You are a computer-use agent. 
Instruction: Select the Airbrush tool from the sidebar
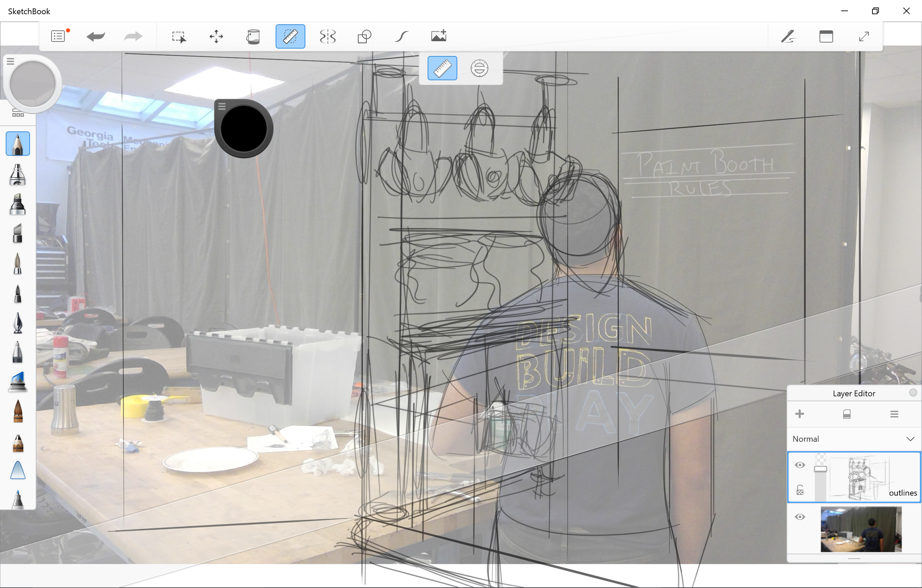tap(17, 175)
